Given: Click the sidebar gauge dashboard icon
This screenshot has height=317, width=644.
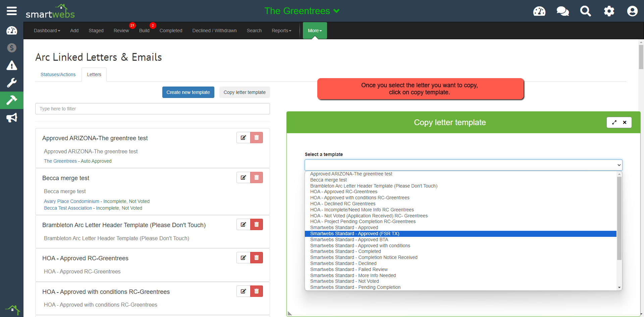Looking at the screenshot, I should click(x=12, y=31).
